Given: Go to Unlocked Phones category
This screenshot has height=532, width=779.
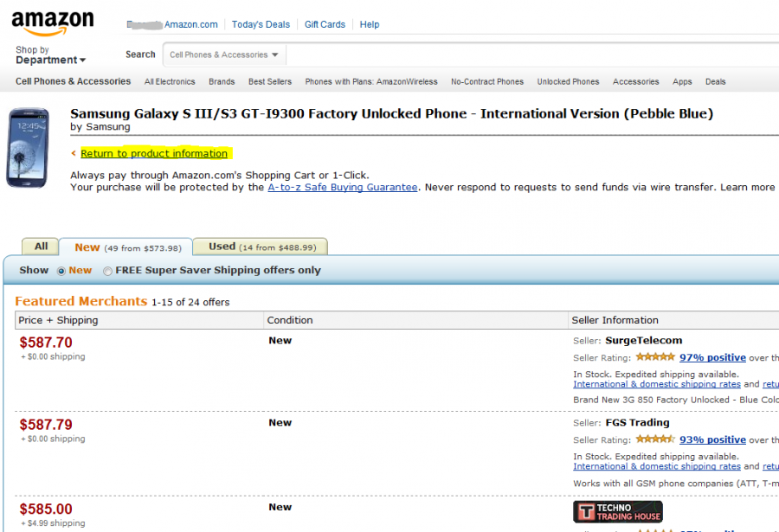Looking at the screenshot, I should point(568,81).
